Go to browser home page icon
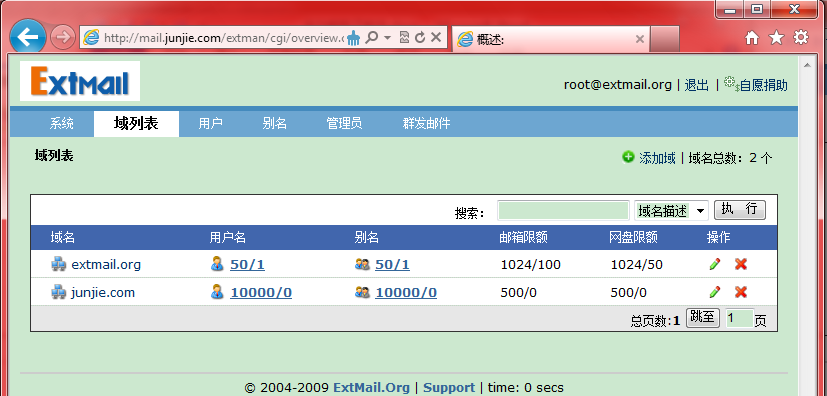This screenshot has width=827, height=396. [752, 37]
